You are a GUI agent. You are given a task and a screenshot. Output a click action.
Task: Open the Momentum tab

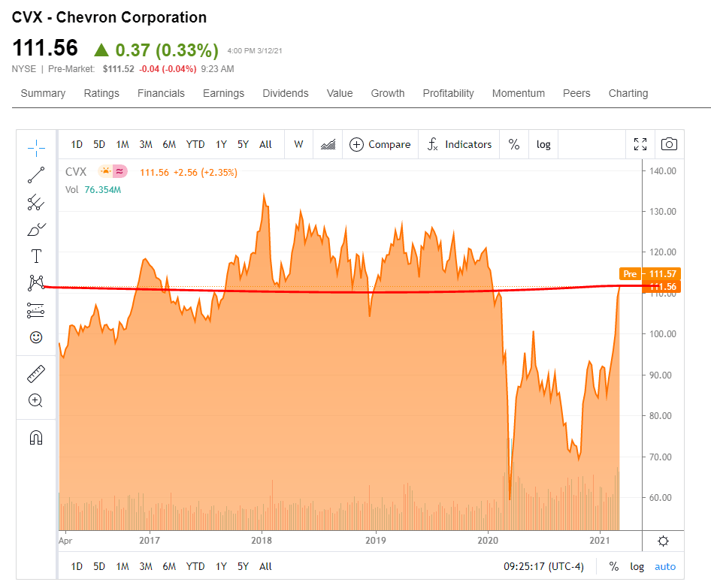click(x=519, y=93)
